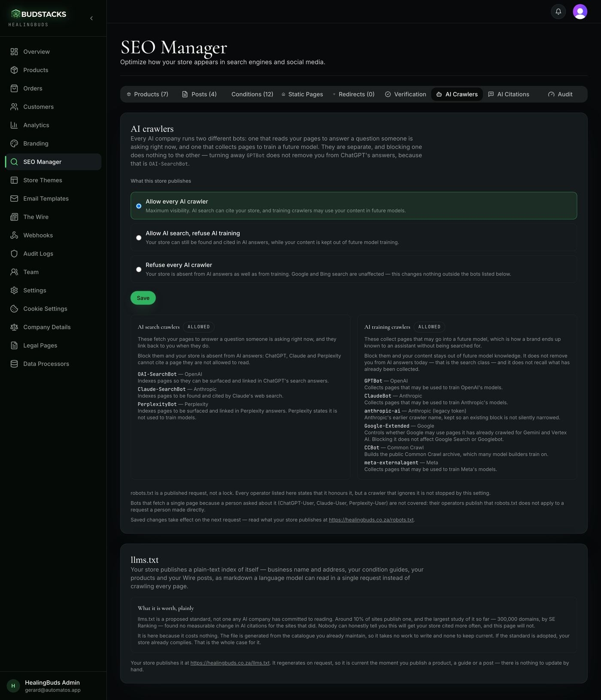Switch to the Audit tab

click(x=560, y=94)
